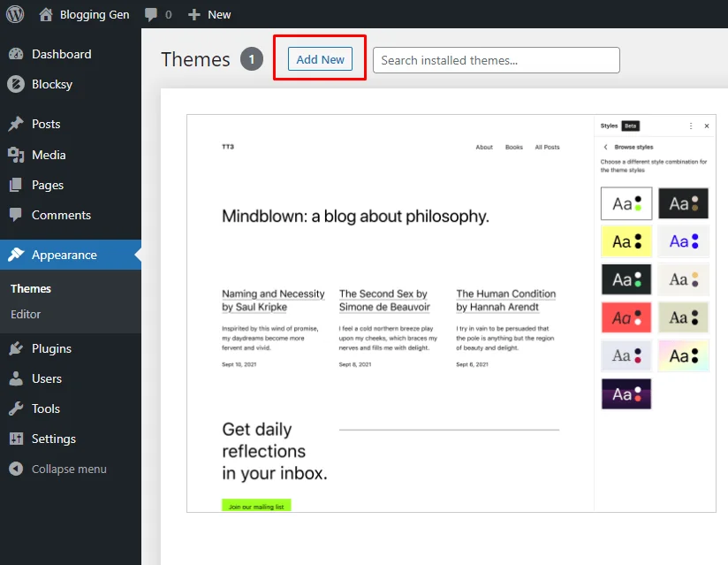Screen dimensions: 728x565
Task: Open the Pages menu item
Action: pyautogui.click(x=48, y=185)
